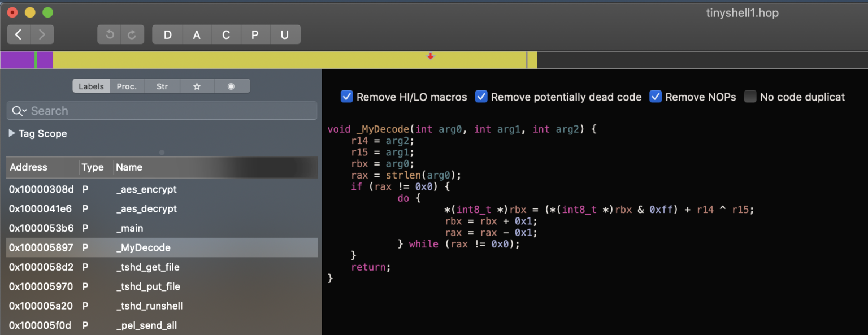Click address 0x10000308d

click(41, 189)
